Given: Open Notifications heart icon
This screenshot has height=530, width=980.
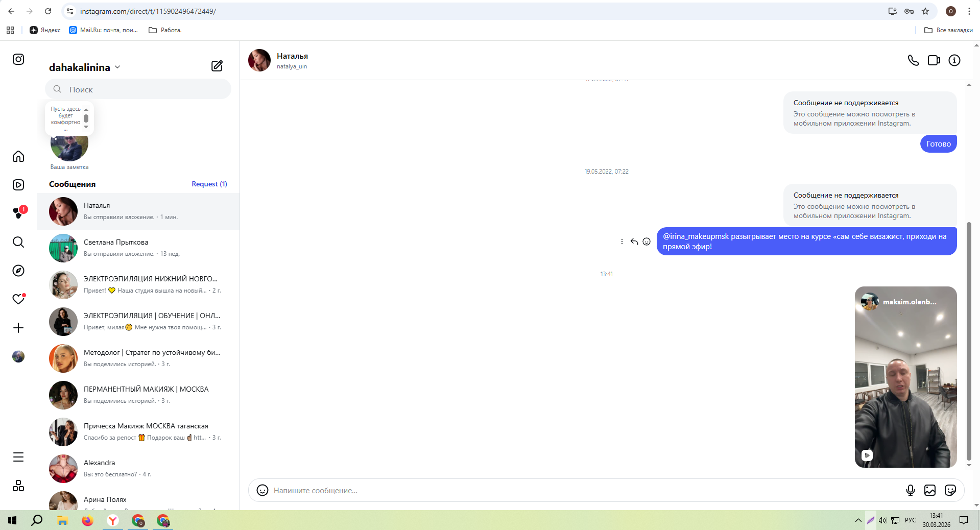Looking at the screenshot, I should 19,299.
